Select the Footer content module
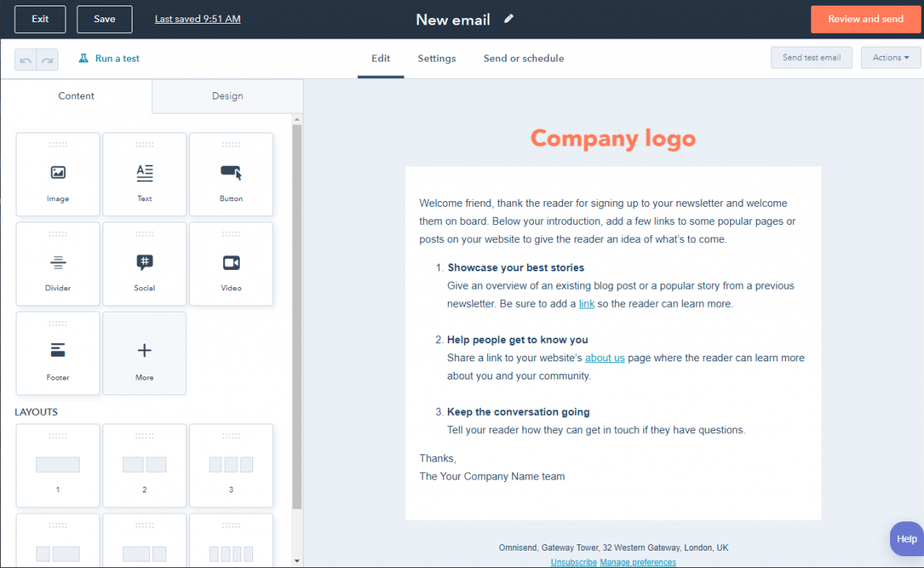Screen dimensions: 924x568 coord(58,353)
